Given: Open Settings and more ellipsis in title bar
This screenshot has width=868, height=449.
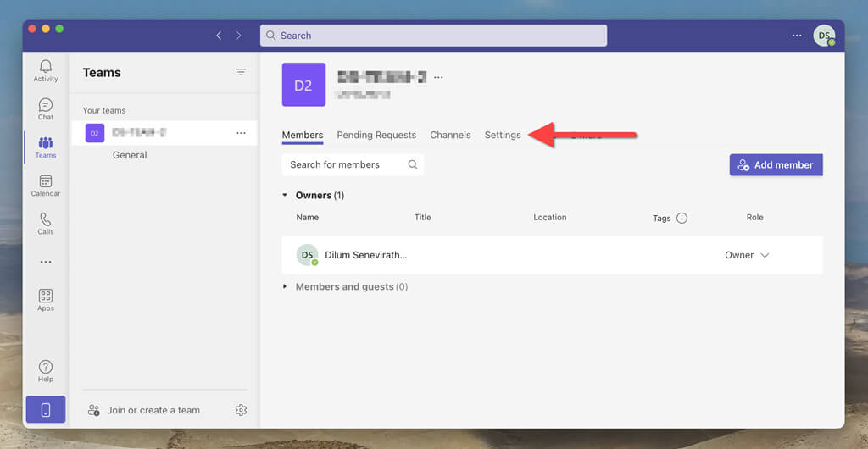Looking at the screenshot, I should 797,36.
